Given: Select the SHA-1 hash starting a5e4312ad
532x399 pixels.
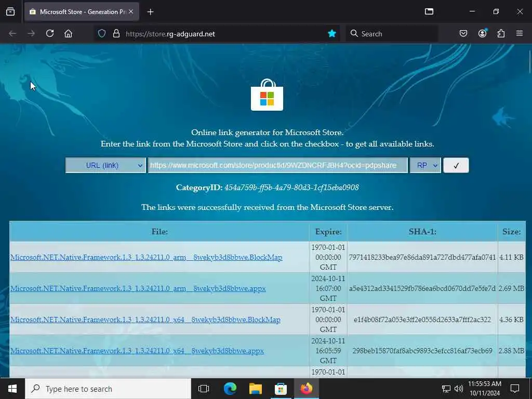Looking at the screenshot, I should coord(422,288).
